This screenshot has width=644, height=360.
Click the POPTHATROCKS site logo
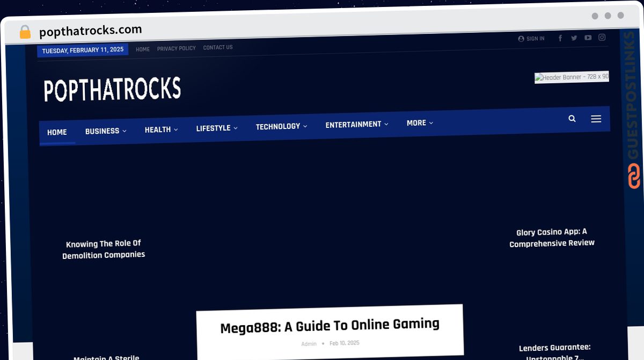coord(112,89)
